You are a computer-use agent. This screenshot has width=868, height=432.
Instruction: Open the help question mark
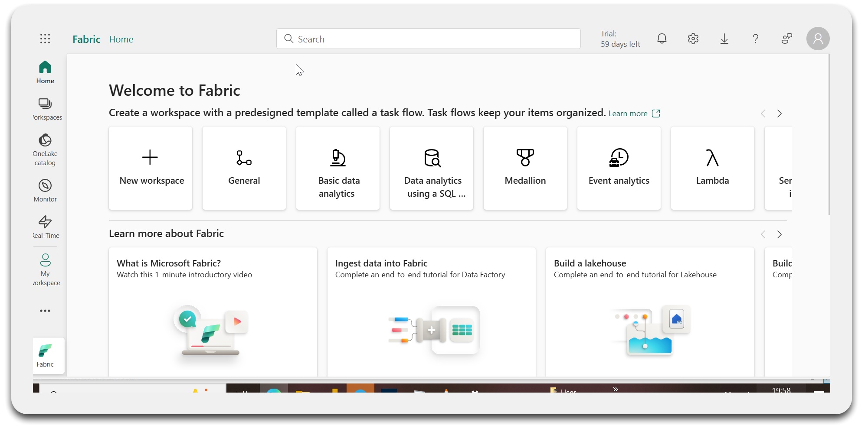(756, 39)
